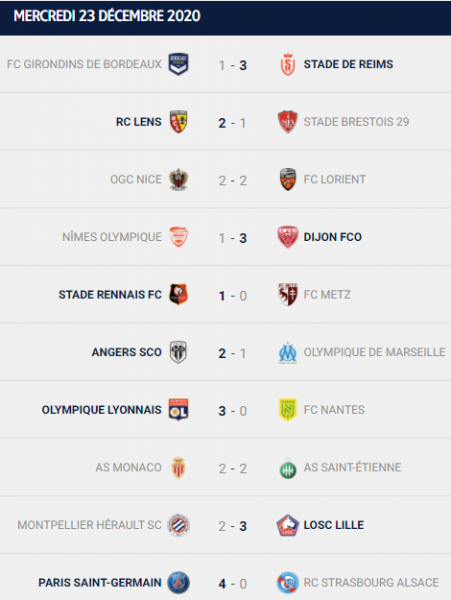Viewport: 451px width, 600px height.
Task: Open the PSG vs Strasbourg 4 - 0 score
Action: coord(232,584)
